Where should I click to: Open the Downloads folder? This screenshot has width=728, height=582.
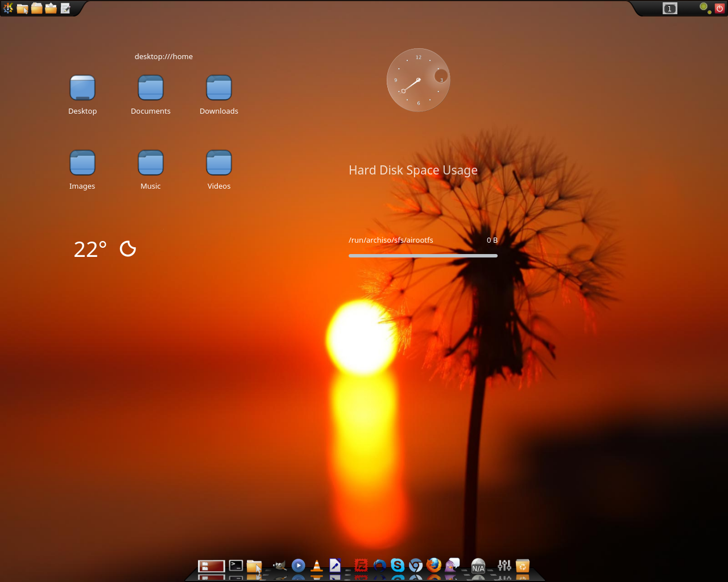219,88
